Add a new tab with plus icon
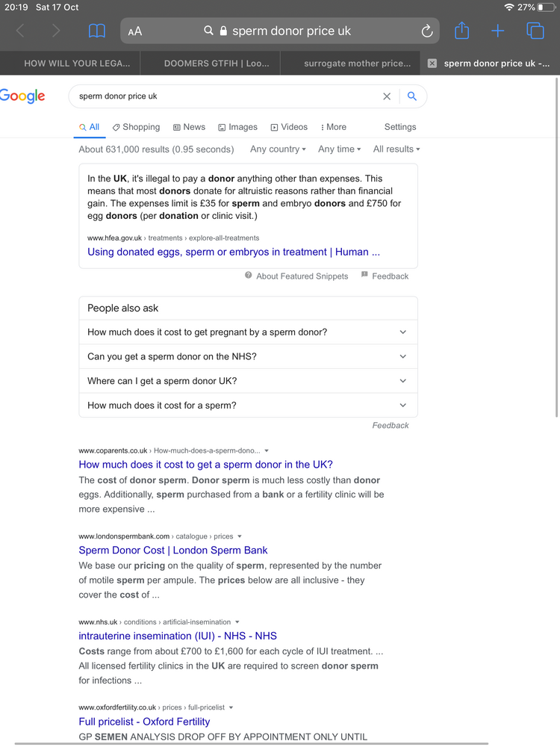 [x=497, y=31]
